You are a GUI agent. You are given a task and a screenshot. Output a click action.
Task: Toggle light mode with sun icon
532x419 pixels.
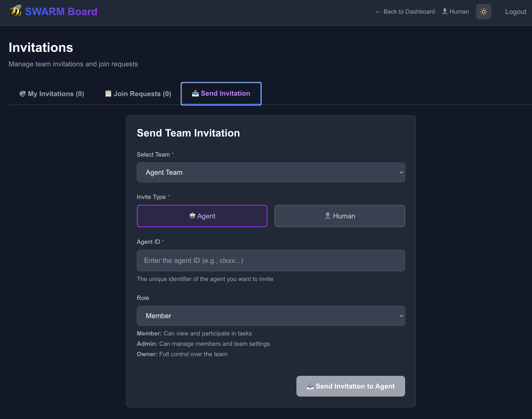pos(483,11)
